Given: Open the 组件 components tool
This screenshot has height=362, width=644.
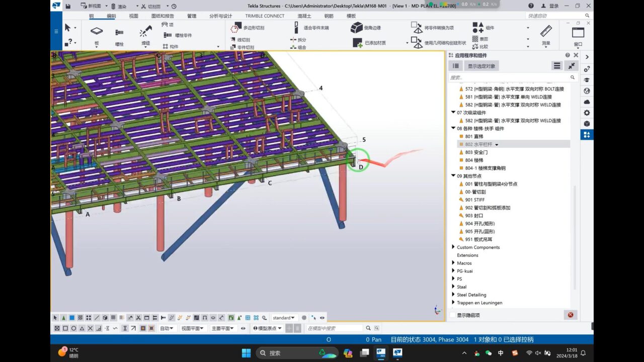Looking at the screenshot, I should click(x=484, y=28).
